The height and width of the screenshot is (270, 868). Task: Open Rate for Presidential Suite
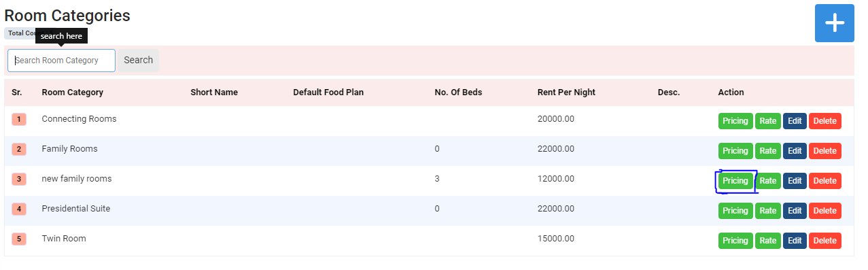coord(768,211)
